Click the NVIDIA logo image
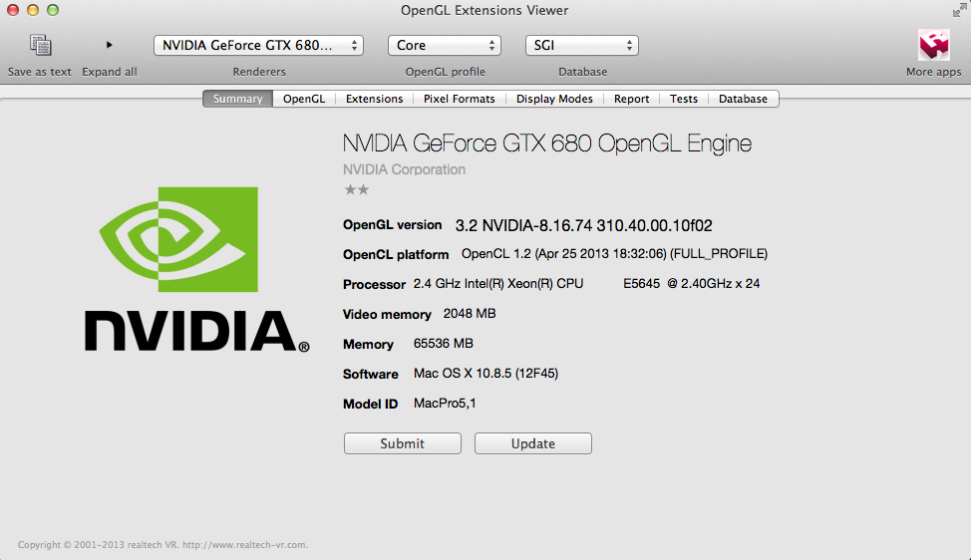This screenshot has height=560, width=971. [196, 269]
